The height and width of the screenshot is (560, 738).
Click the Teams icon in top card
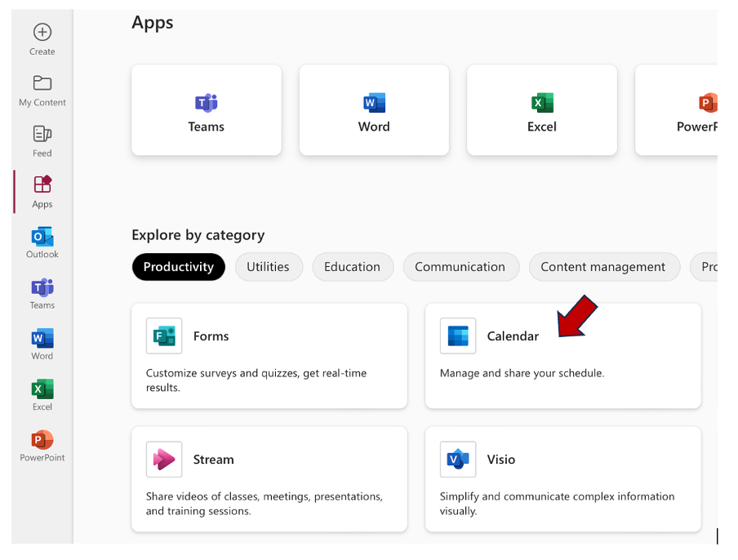click(207, 103)
